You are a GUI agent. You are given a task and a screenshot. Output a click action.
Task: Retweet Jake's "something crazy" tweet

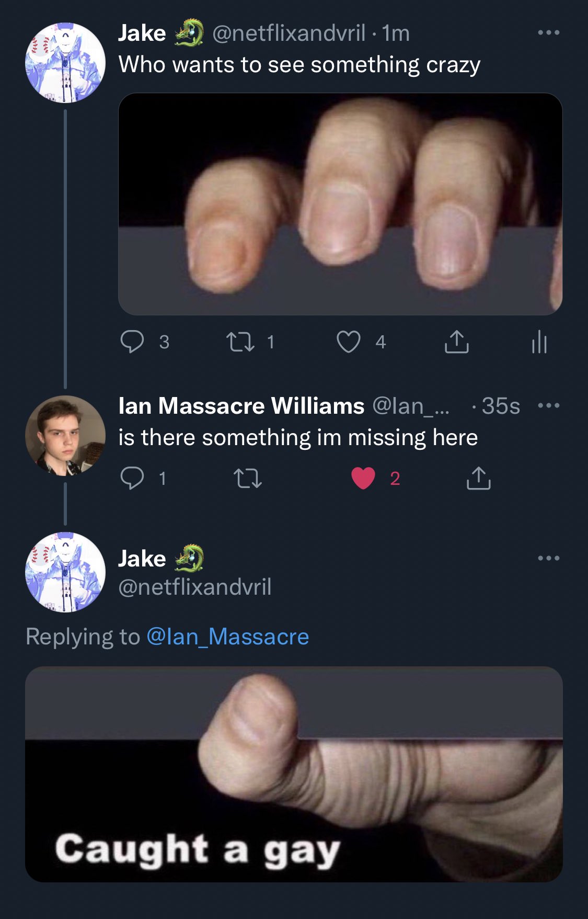(x=240, y=342)
